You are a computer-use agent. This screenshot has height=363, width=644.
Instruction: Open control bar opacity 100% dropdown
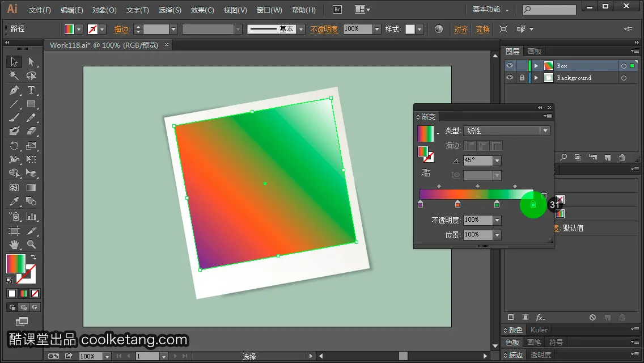click(377, 29)
